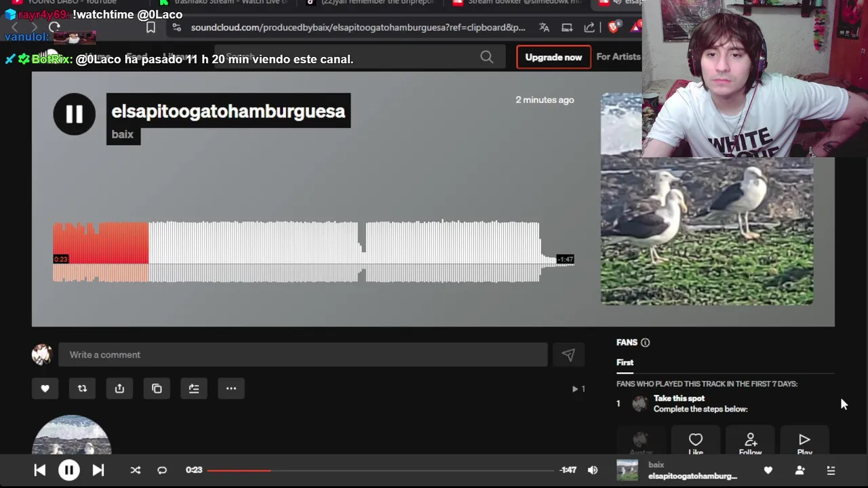Open the elsapitoogatohamburguesa track title

point(228,111)
